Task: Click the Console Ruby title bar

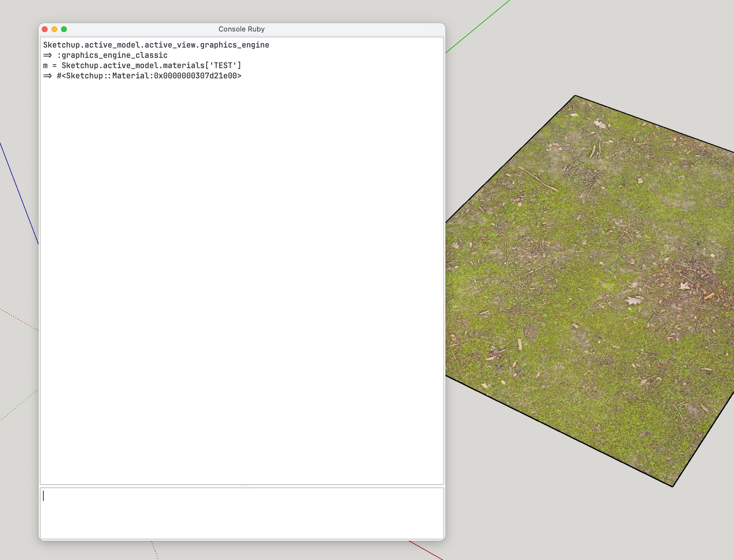Action: (242, 29)
